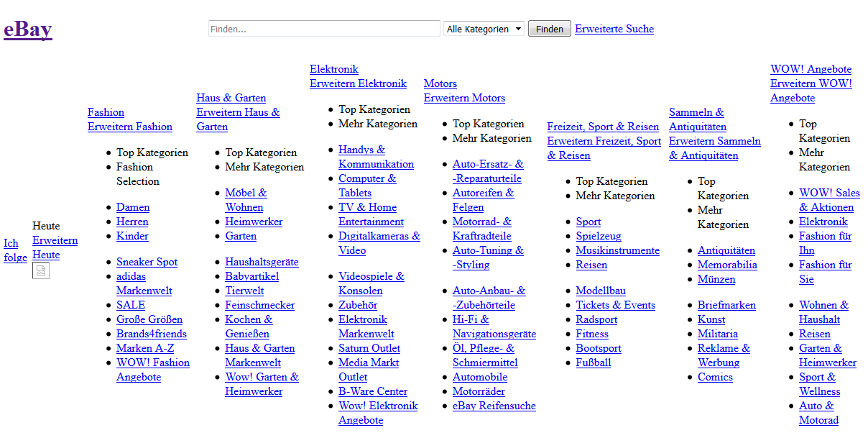
Task: Go to the eBay home logo link
Action: (x=28, y=29)
